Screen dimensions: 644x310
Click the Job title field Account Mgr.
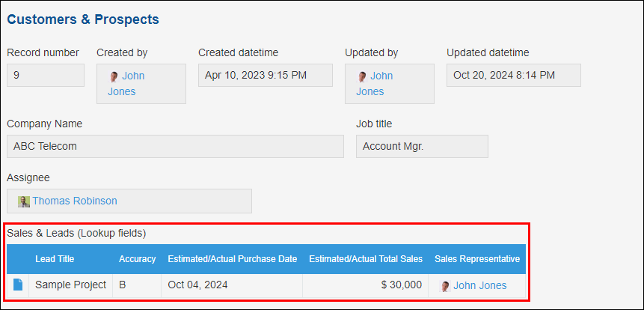click(422, 147)
